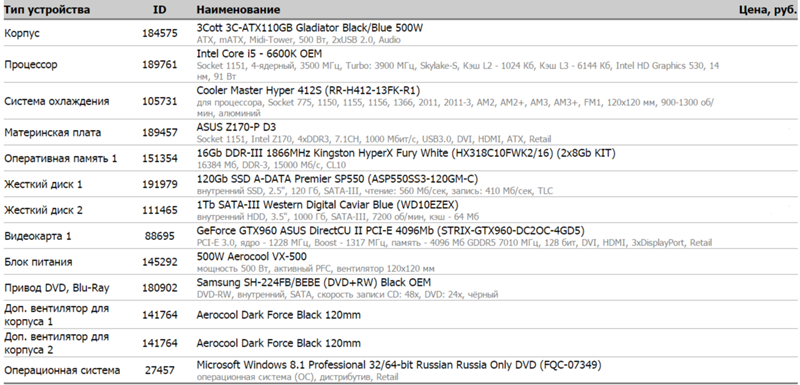800x385 pixels.
Task: Click the Цена, руб. column header
Action: pyautogui.click(x=767, y=9)
